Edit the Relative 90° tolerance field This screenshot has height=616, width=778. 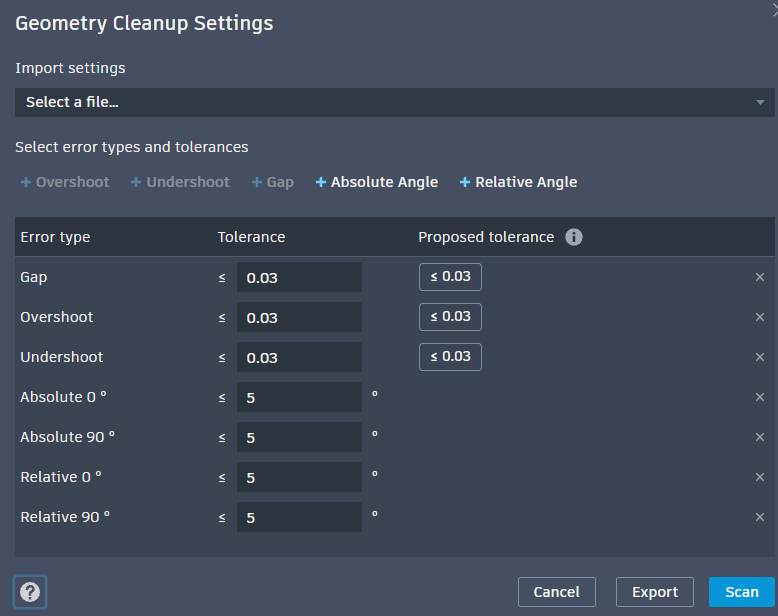coord(299,517)
